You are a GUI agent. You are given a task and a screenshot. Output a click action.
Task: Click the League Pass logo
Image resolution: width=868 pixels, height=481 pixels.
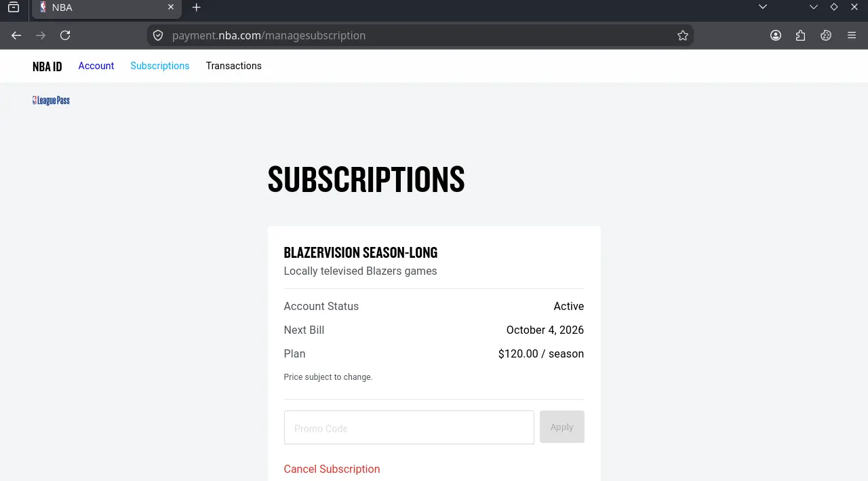[51, 100]
